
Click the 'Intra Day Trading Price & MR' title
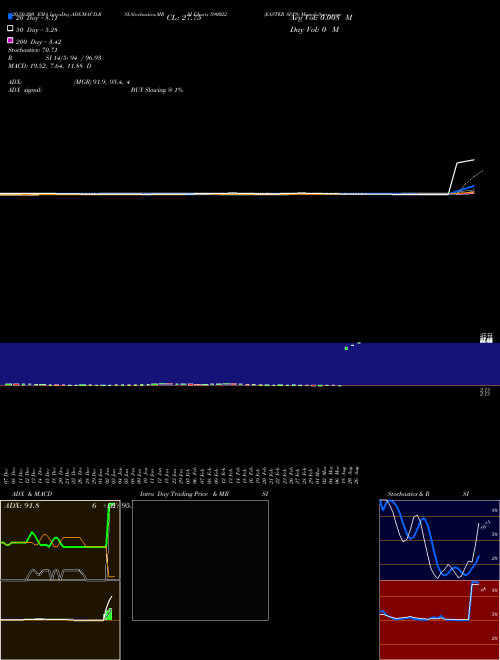[x=184, y=494]
